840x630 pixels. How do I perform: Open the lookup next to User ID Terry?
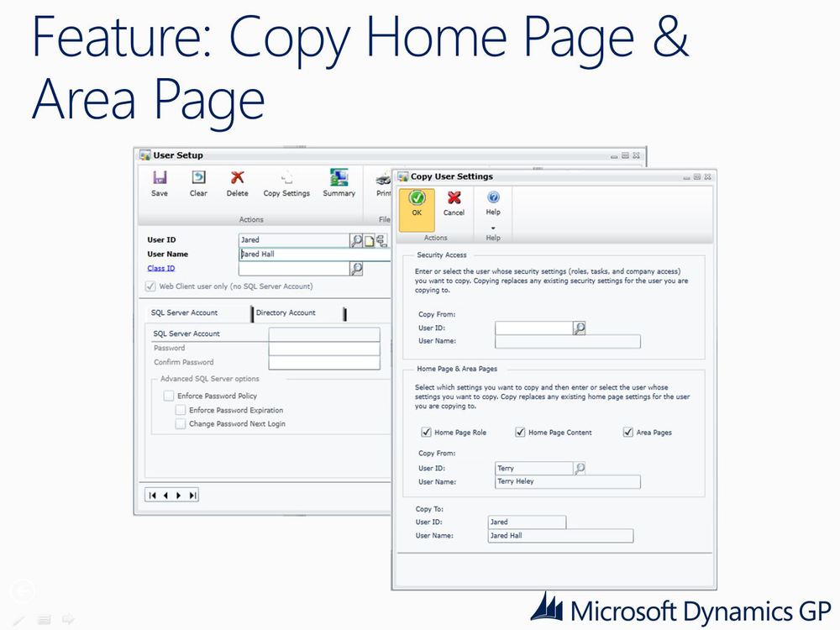pyautogui.click(x=579, y=469)
